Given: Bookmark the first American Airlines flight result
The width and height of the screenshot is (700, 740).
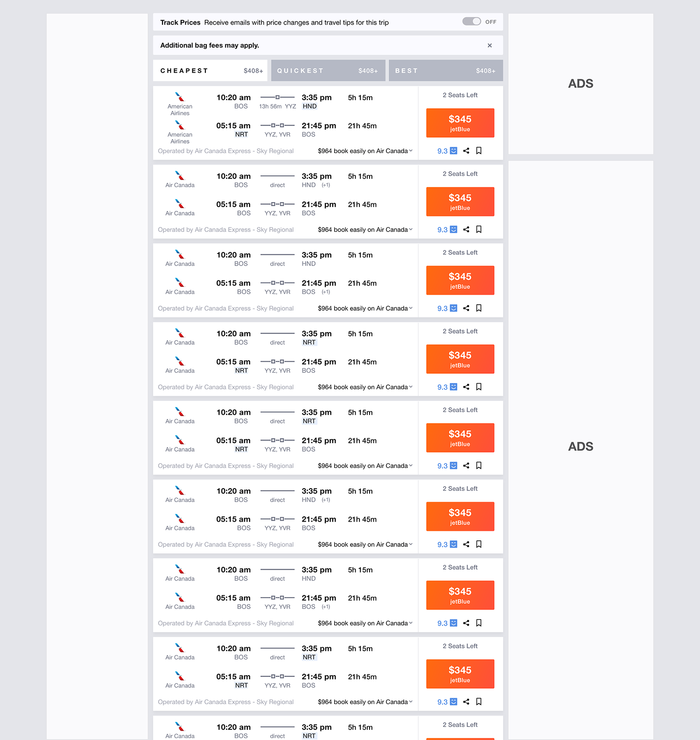Looking at the screenshot, I should 479,151.
